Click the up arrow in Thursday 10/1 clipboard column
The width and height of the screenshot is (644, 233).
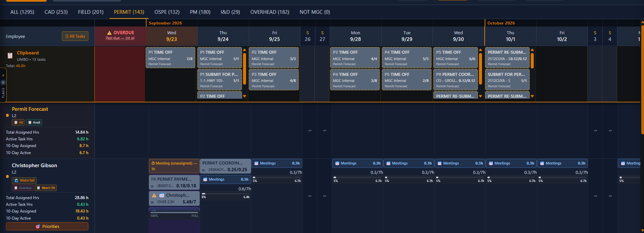(532, 50)
